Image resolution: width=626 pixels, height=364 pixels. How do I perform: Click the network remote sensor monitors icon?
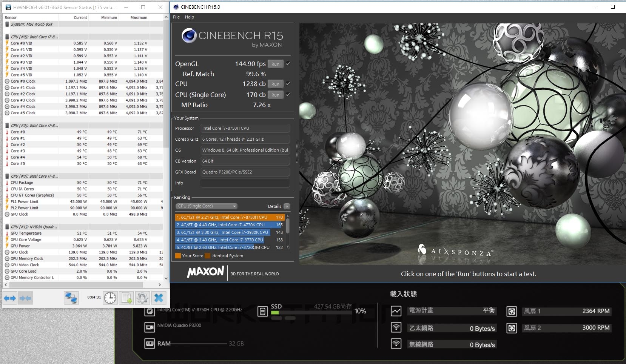71,298
